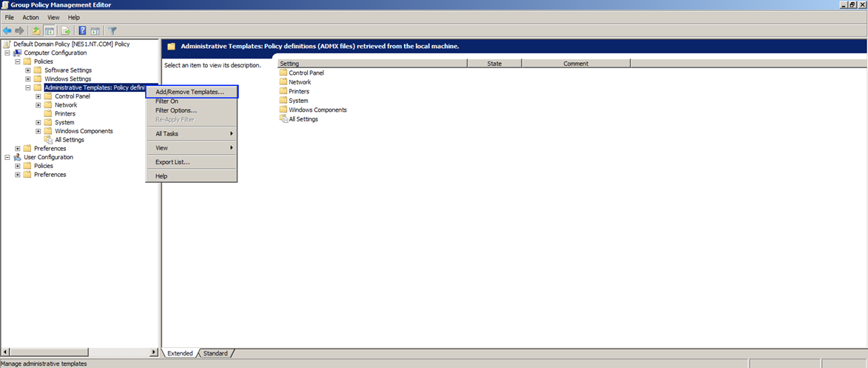
Task: Click the Group Policy Management Editor title bar icon
Action: click(x=5, y=4)
